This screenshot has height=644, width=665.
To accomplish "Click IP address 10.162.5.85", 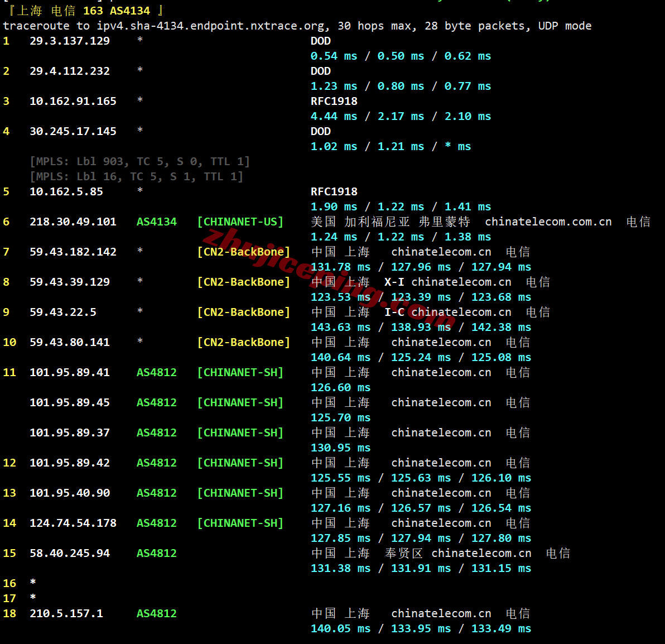I will [x=66, y=191].
